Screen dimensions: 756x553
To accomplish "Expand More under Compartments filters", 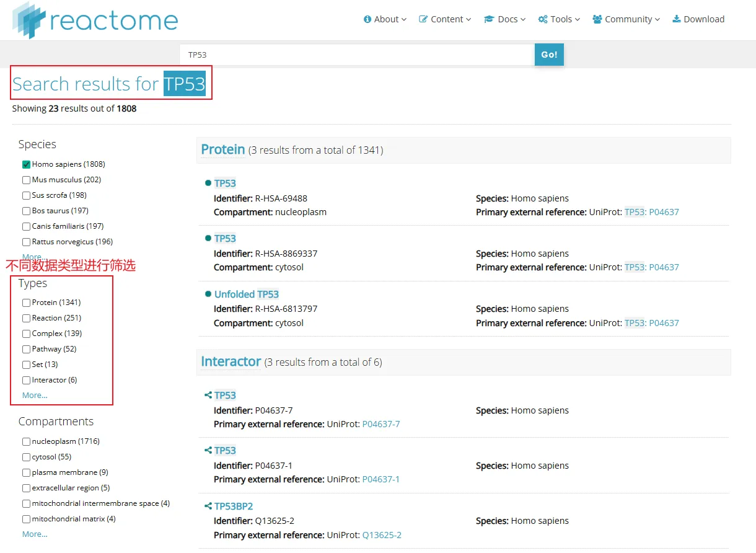I will point(35,534).
